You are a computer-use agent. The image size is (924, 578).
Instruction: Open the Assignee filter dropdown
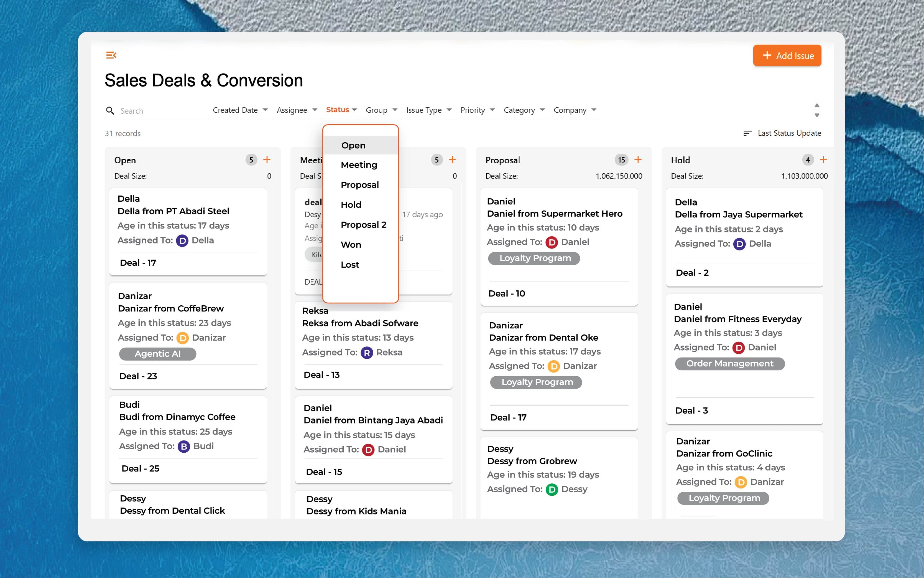[297, 110]
